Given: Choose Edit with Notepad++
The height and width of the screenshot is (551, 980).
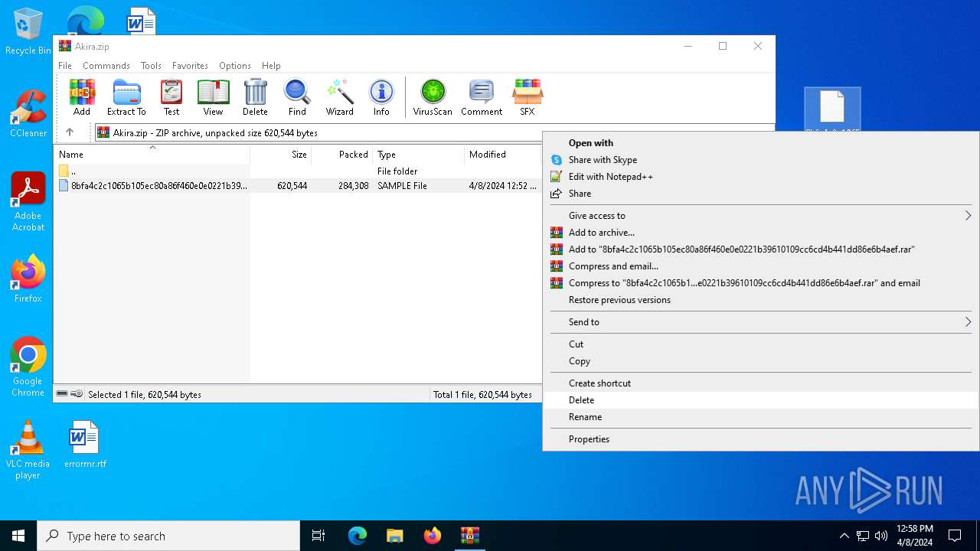Looking at the screenshot, I should [760, 177].
